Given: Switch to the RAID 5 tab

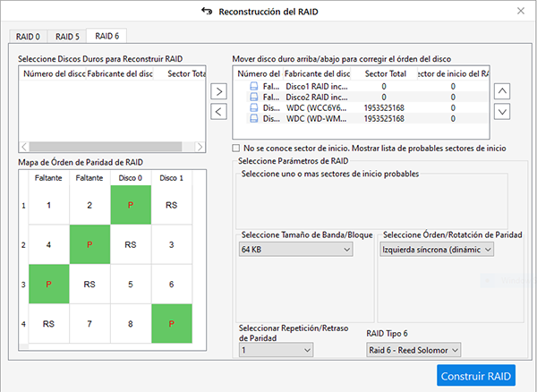Looking at the screenshot, I should [x=67, y=37].
